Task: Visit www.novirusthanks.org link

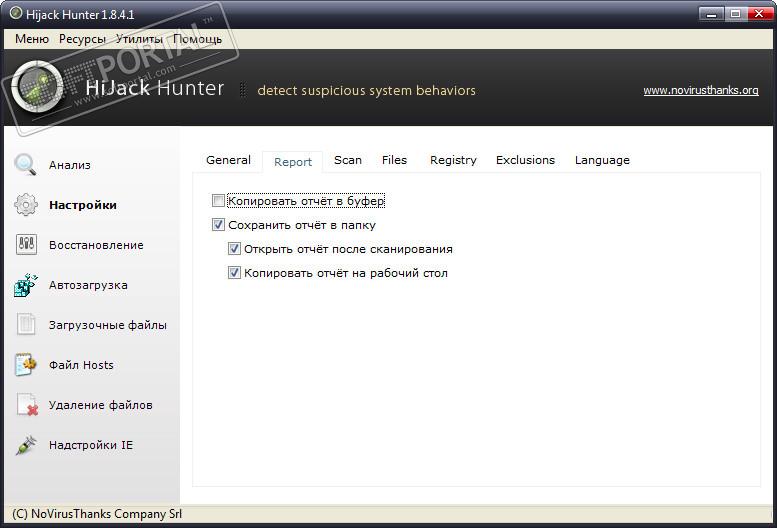Action: click(x=701, y=90)
